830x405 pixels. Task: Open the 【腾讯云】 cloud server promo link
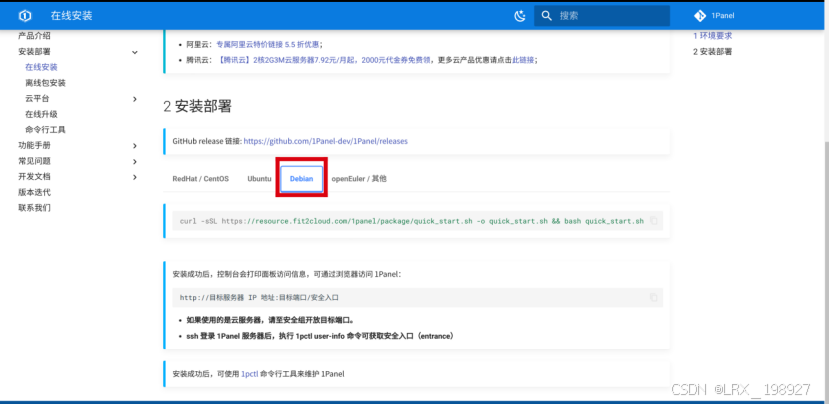click(x=324, y=60)
